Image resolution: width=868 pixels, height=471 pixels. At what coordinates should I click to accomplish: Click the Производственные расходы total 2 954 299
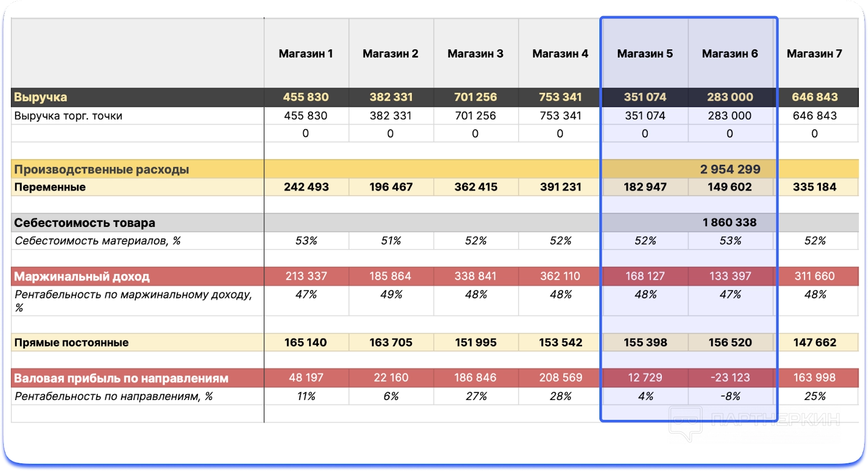coord(730,169)
